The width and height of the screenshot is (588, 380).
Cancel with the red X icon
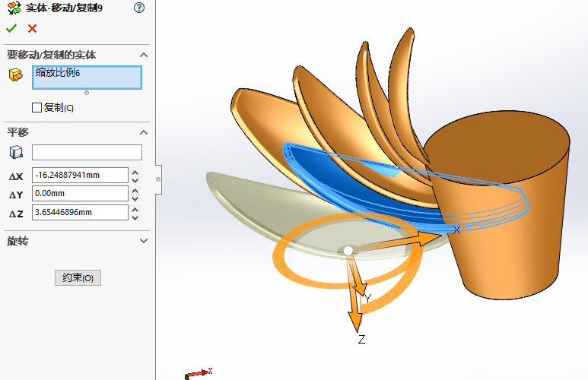click(x=32, y=29)
